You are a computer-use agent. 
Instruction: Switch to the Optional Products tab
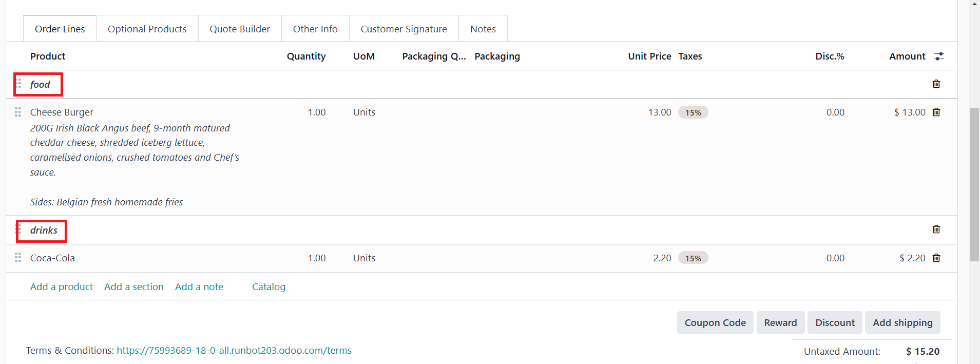(147, 29)
